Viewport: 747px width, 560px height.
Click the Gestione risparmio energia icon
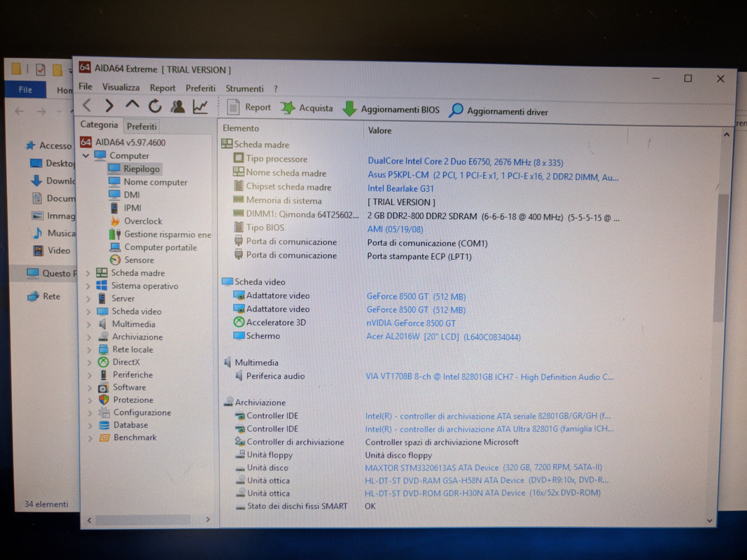pos(115,234)
